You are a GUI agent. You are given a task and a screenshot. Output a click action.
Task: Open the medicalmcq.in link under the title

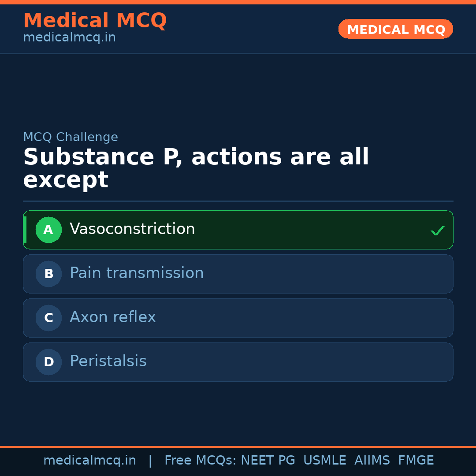pos(69,37)
